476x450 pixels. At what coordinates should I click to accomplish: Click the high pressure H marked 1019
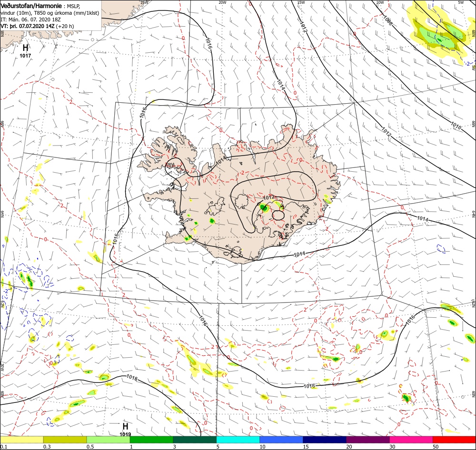coord(125,426)
